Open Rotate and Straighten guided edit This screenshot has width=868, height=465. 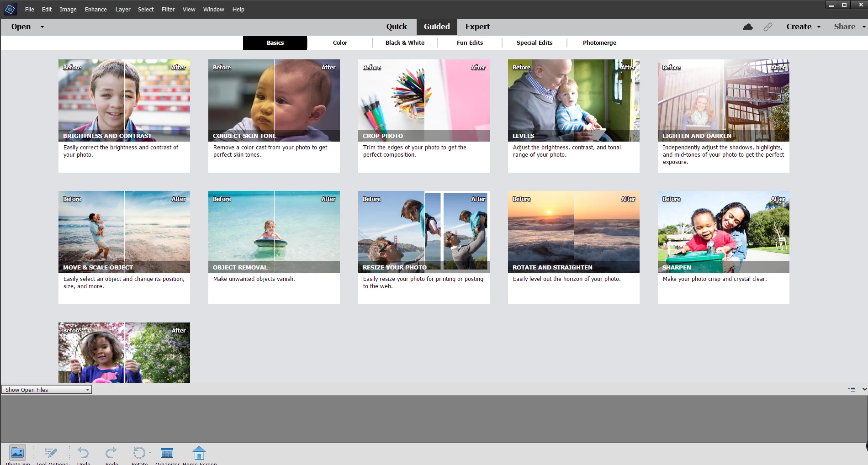pyautogui.click(x=574, y=248)
